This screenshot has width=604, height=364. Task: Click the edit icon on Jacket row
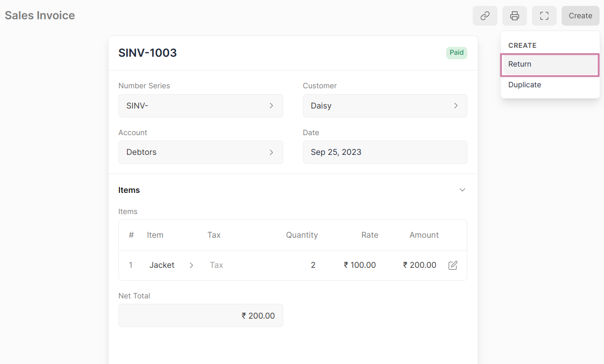pyautogui.click(x=453, y=265)
